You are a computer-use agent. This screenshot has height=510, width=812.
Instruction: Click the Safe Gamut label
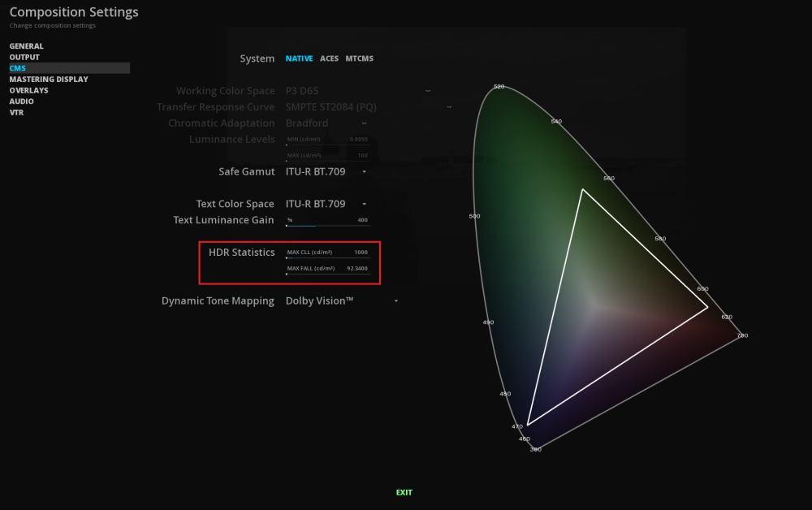coord(247,171)
